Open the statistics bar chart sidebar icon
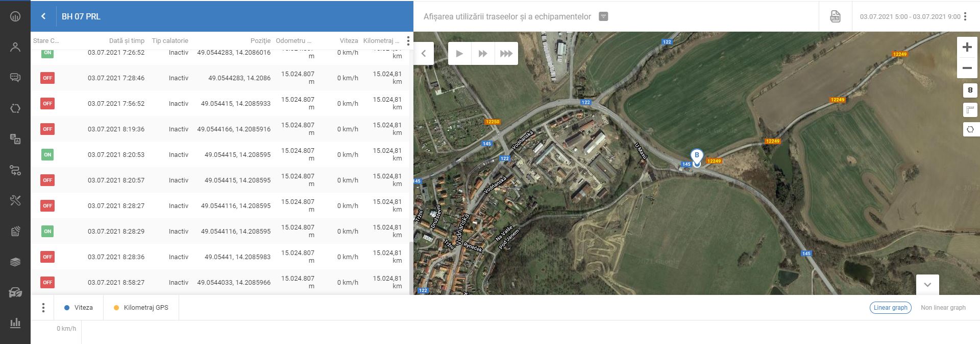Image resolution: width=980 pixels, height=344 pixels. (15, 323)
